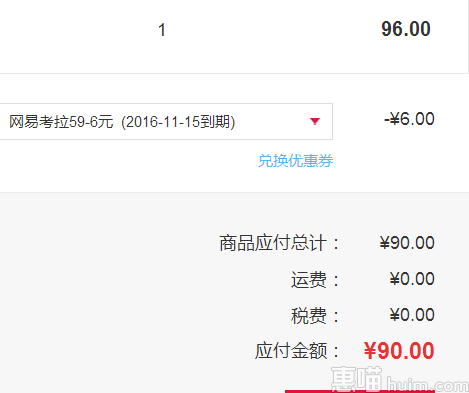469x393 pixels.
Task: Click the coupon discount -¥6.00 amount
Action: [x=409, y=119]
